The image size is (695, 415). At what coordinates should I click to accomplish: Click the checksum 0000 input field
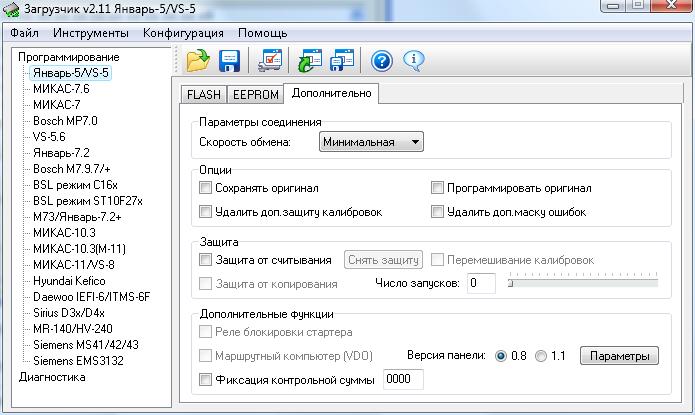click(x=403, y=380)
